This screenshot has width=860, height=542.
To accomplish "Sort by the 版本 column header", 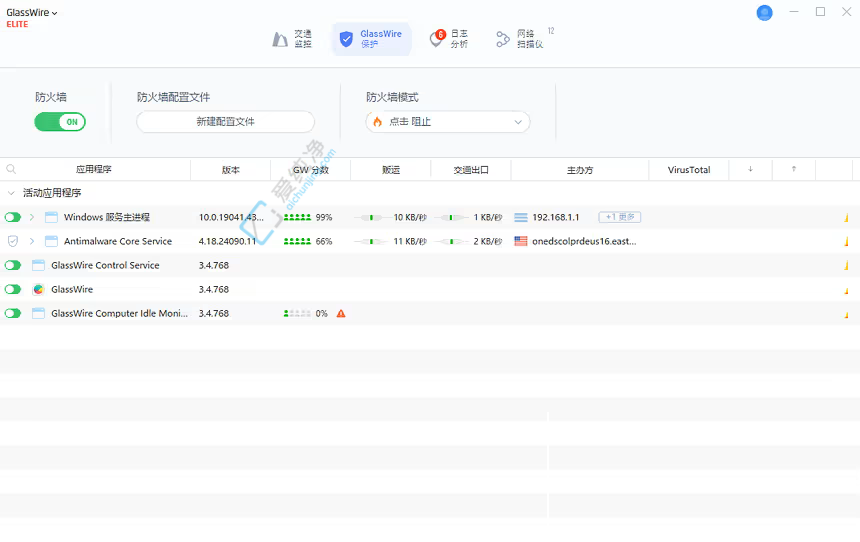I will pos(230,170).
